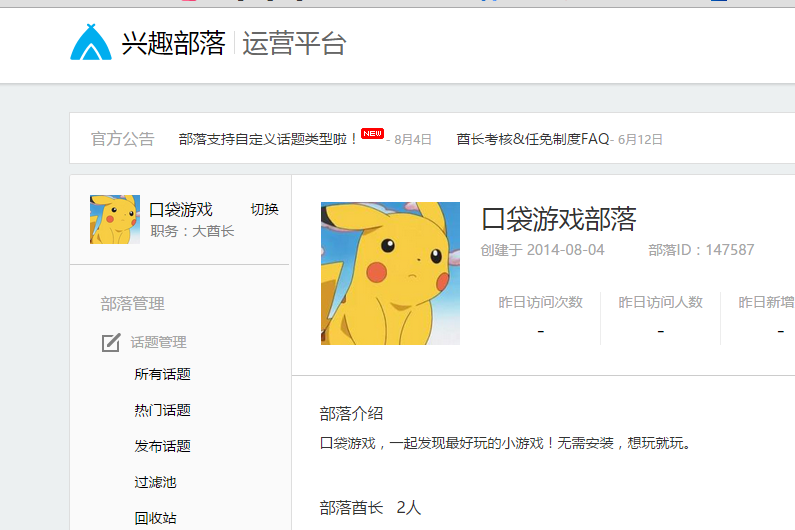
Task: Click the 官方公告 label
Action: (122, 139)
